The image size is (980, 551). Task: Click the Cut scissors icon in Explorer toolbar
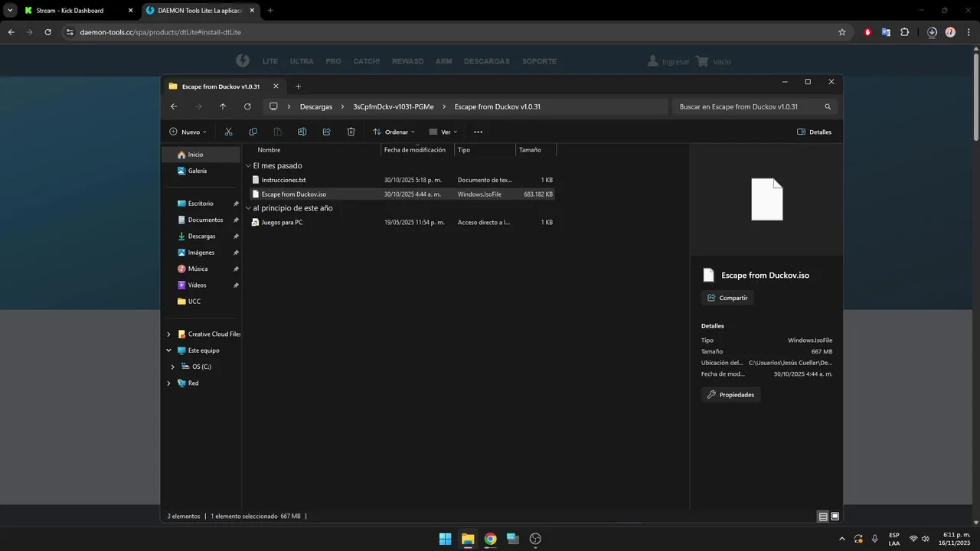point(228,132)
